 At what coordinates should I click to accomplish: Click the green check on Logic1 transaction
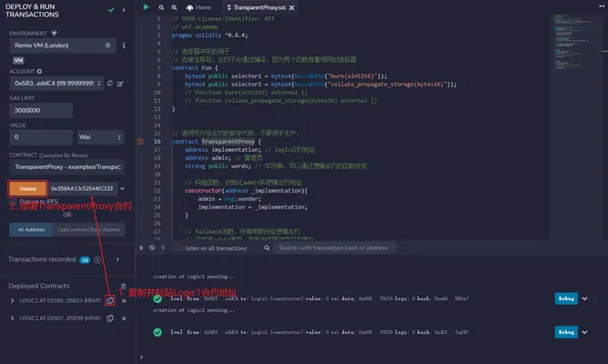coord(157,298)
